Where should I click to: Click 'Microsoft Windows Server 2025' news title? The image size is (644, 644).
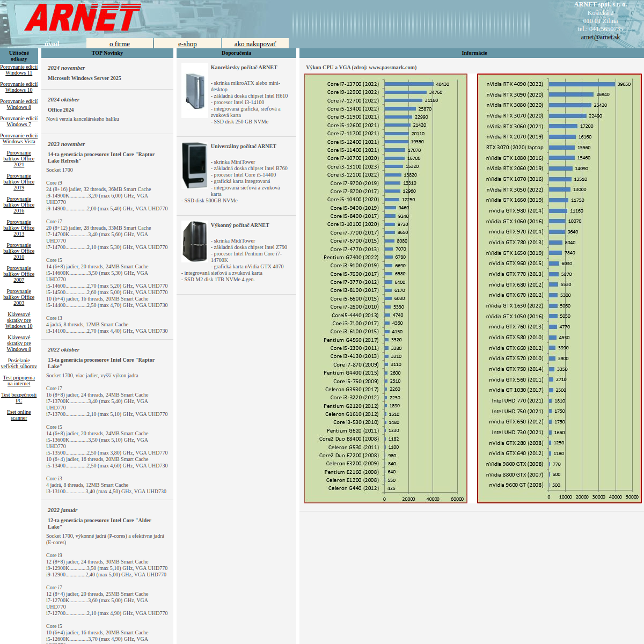click(84, 78)
